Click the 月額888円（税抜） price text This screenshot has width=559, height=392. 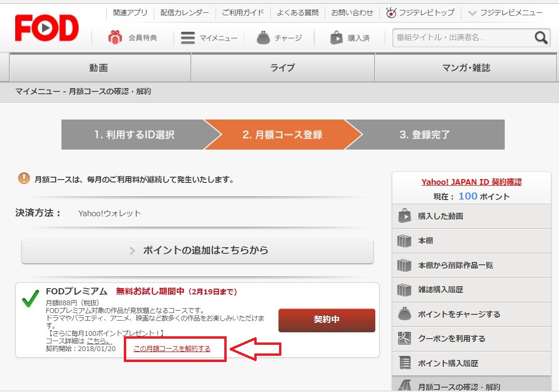[x=72, y=302]
